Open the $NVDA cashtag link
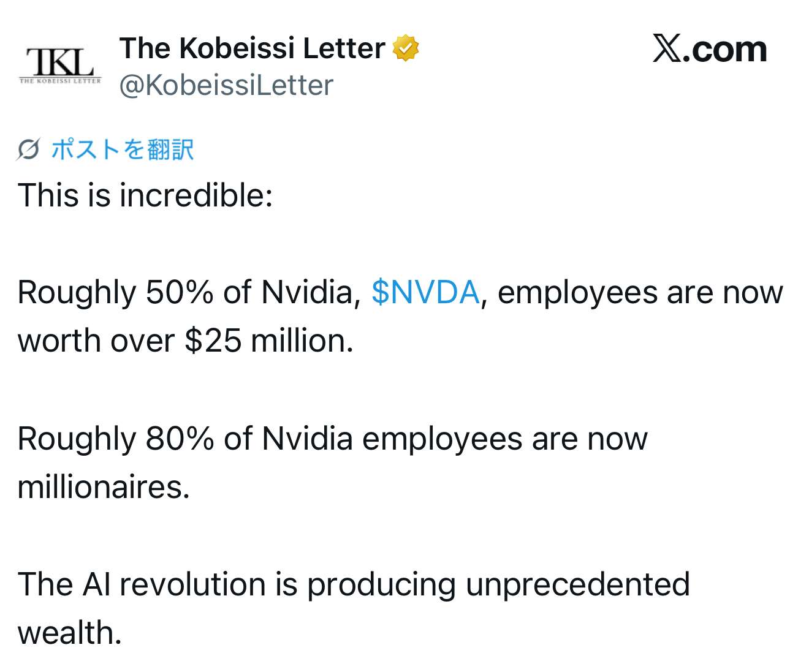Screen dimensions: 809x672 pos(425,292)
